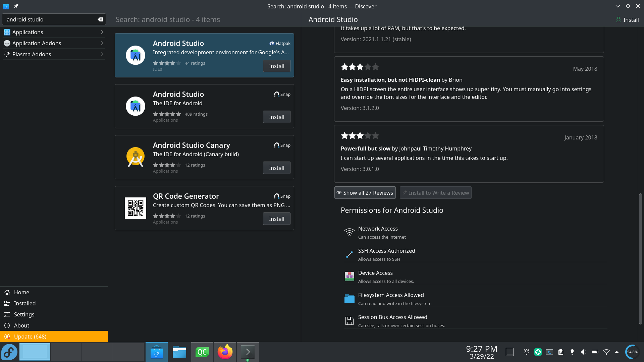This screenshot has width=644, height=362.
Task: Expand the Applications category
Action: 54,32
